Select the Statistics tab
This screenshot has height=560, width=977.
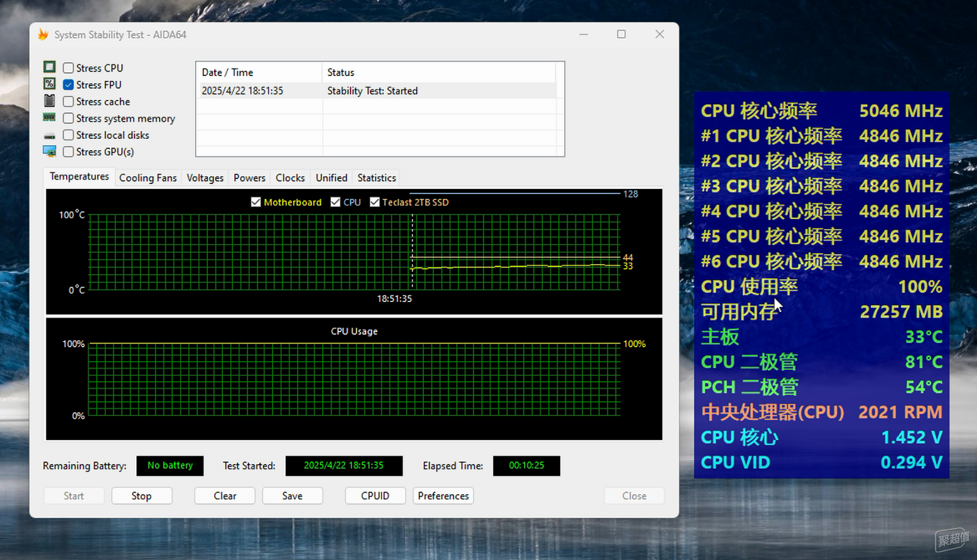pyautogui.click(x=376, y=178)
